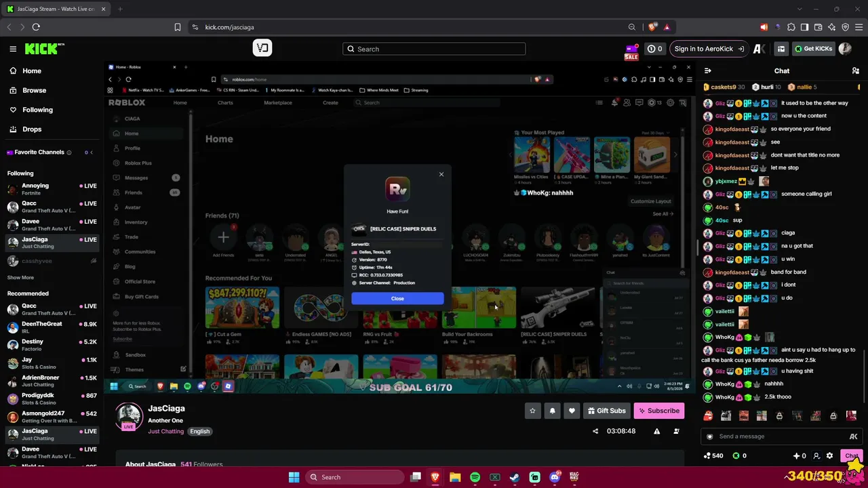868x488 pixels.
Task: Select the red lips emote in emote row
Action: click(708, 415)
